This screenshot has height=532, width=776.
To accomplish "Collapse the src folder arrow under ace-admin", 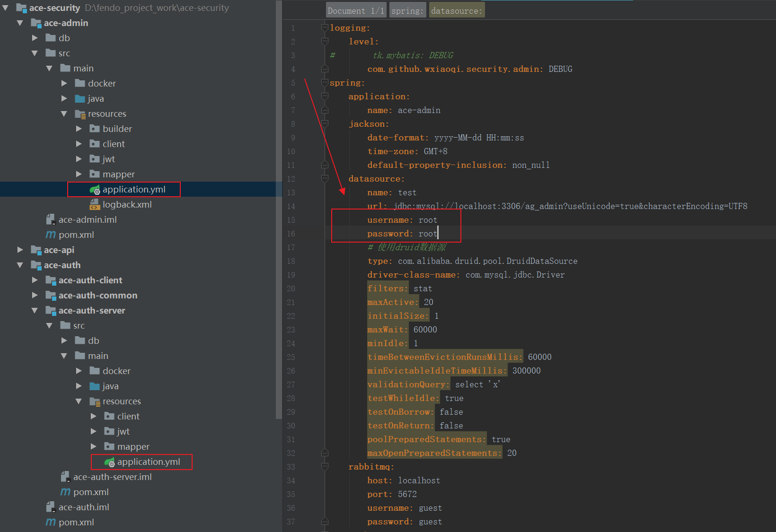I will (x=35, y=53).
